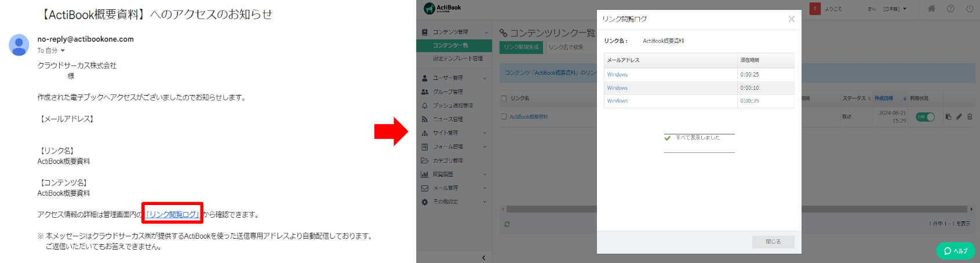This screenshot has width=980, height=263.
Task: Go to dashboard via home icon
Action: click(931, 9)
